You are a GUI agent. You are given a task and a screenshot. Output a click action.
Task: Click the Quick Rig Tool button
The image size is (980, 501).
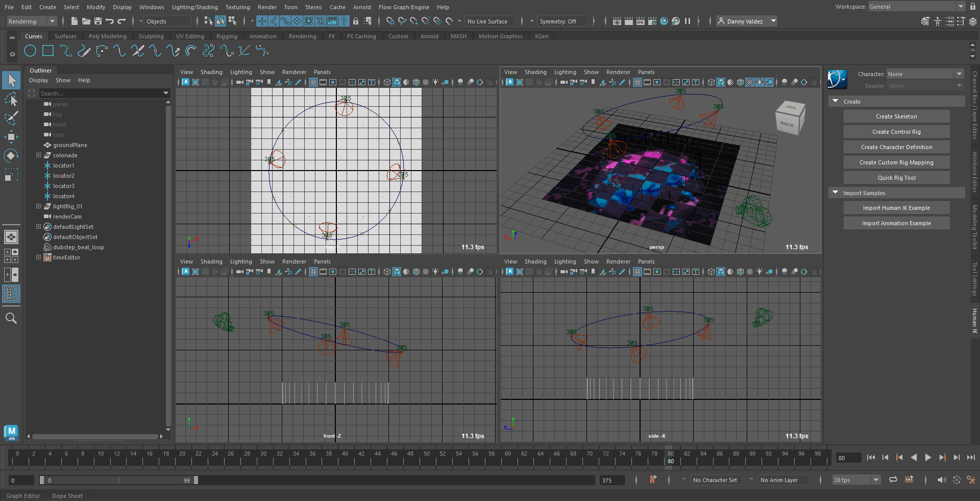pos(896,178)
